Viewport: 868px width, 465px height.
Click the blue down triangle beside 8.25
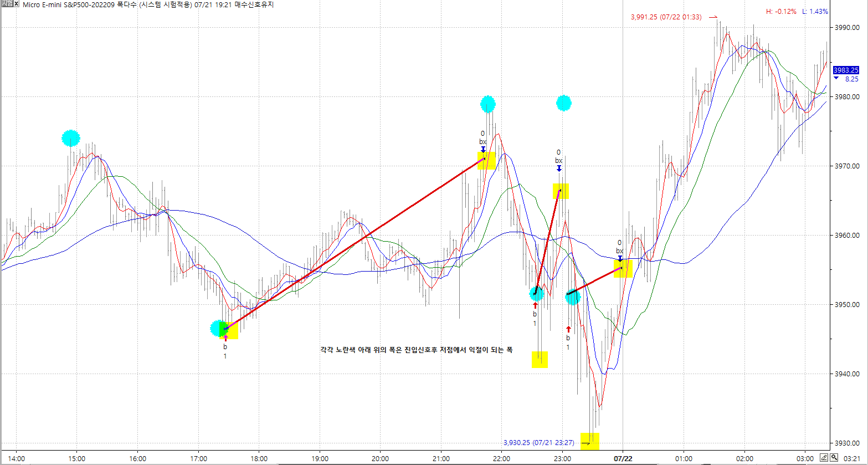(836, 78)
